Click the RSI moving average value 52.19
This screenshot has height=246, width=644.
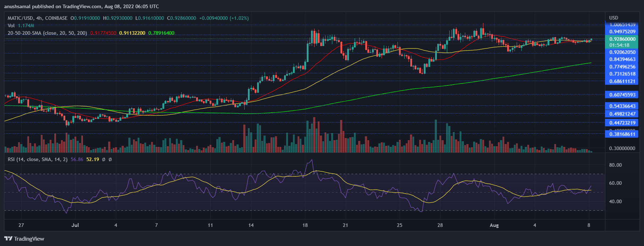[93, 159]
